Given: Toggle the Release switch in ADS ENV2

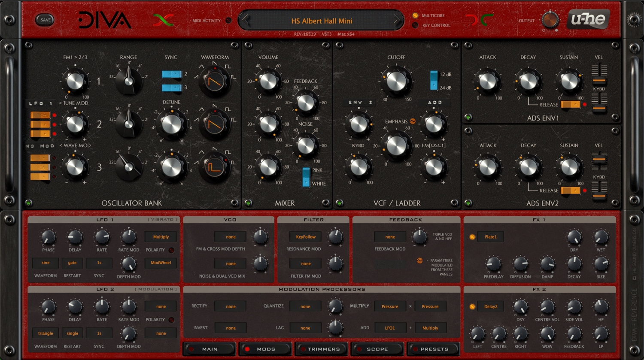Looking at the screenshot, I should pyautogui.click(x=571, y=191).
